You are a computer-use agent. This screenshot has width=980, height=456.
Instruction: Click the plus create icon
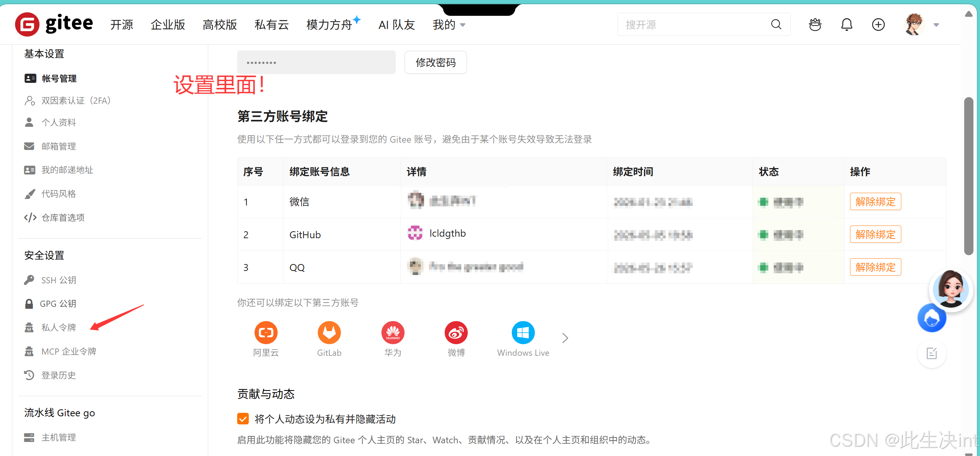[x=878, y=25]
